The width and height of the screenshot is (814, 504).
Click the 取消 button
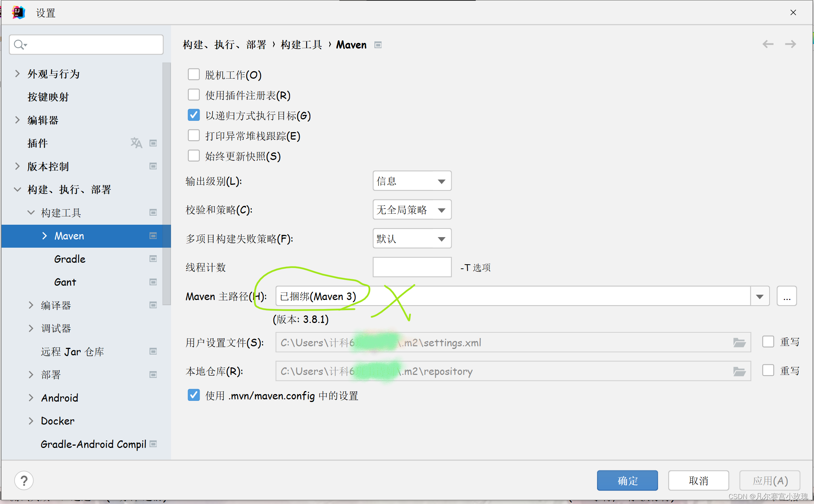(x=698, y=481)
